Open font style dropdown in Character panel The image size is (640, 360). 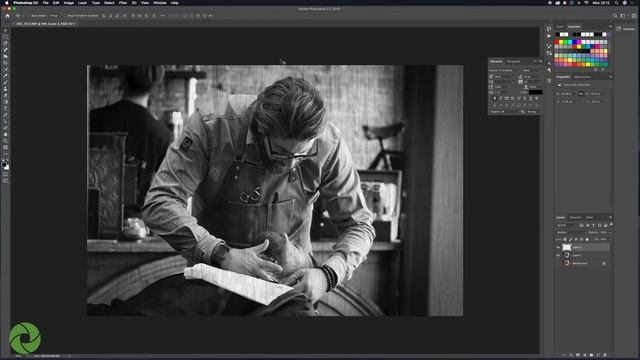coord(532,70)
